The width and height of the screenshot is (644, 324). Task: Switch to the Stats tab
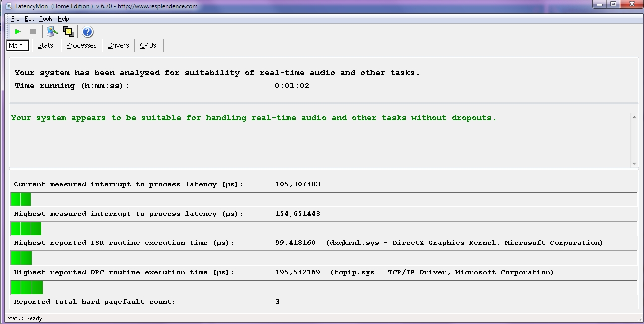point(45,45)
